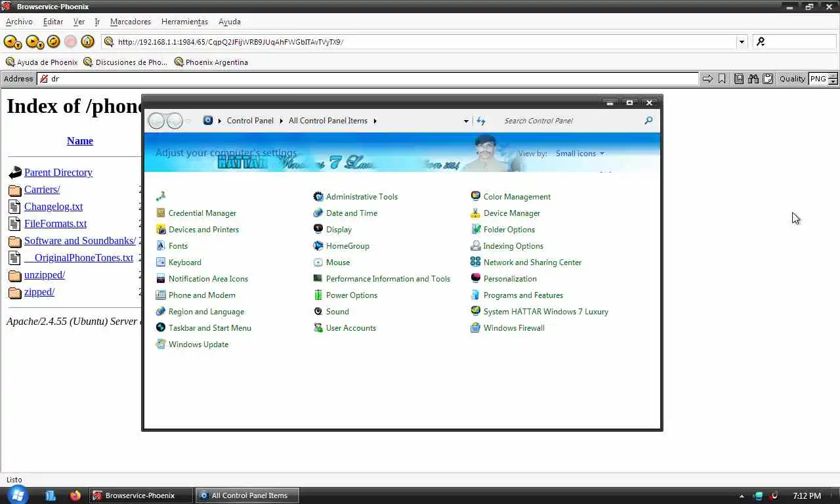Open Personalization icon

click(476, 279)
